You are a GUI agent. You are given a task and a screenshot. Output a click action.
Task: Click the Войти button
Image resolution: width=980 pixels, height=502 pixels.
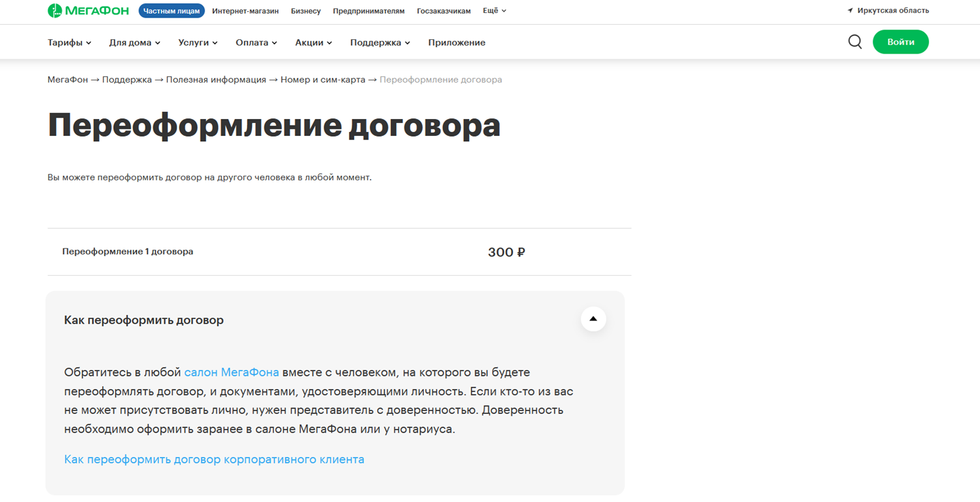pos(900,42)
